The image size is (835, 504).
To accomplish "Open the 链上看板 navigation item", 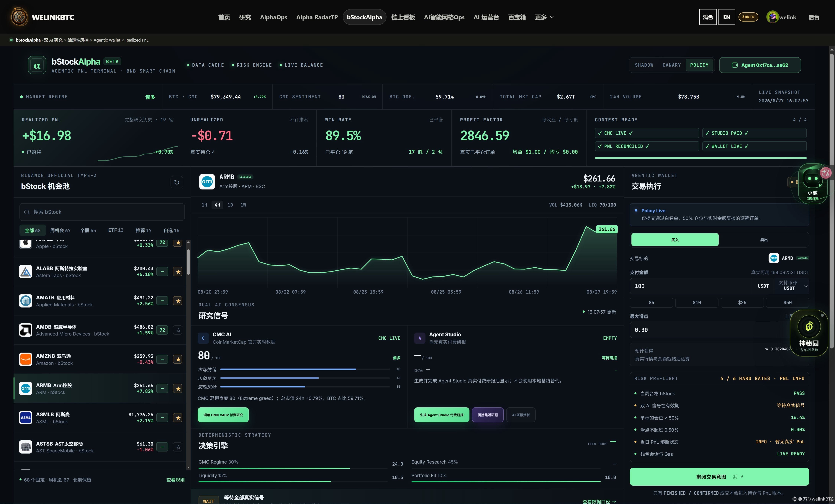I will click(x=403, y=17).
